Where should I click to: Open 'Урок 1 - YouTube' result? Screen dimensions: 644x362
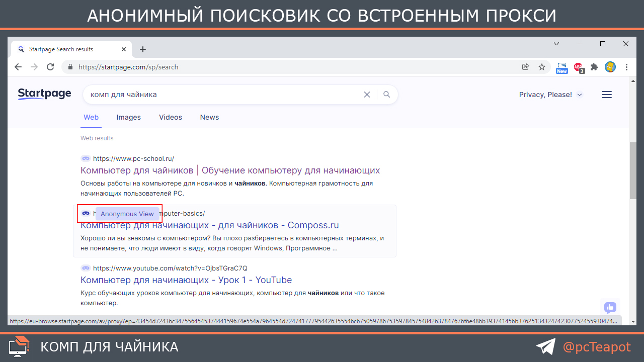[186, 280]
